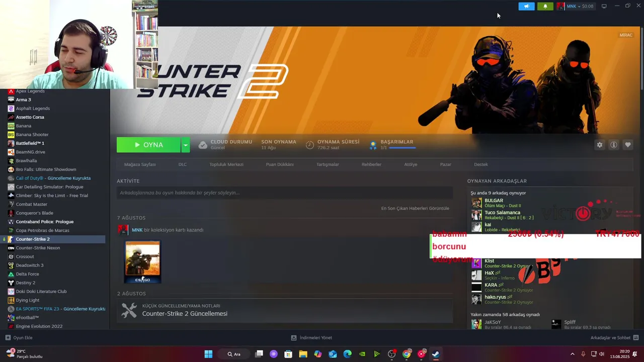Click the Cloud Durumu cloud icon
644x362 pixels.
203,145
